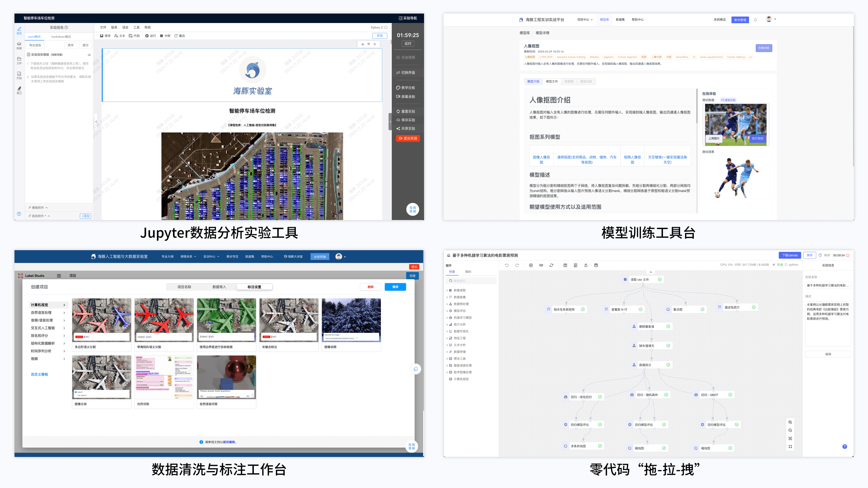Expand the 机器学习模型 component group

[x=447, y=318]
